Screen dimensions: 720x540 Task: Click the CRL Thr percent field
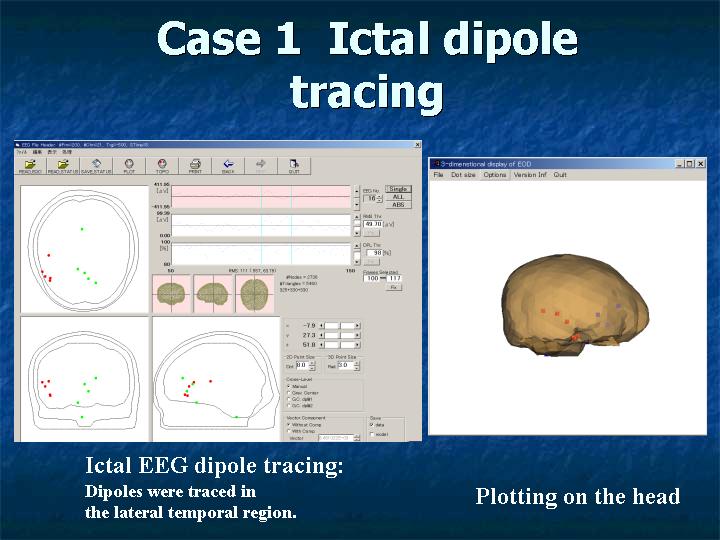click(373, 253)
